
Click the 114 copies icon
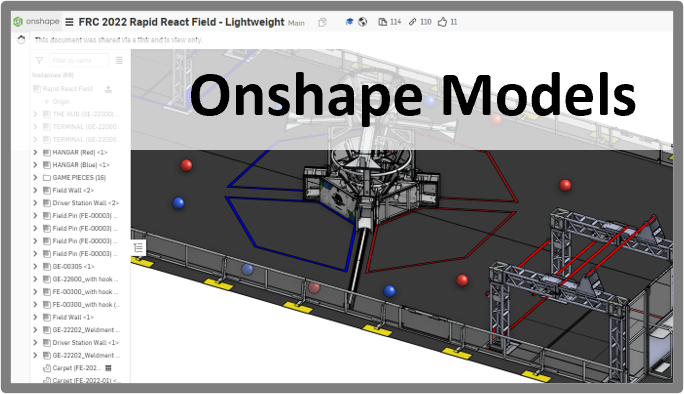(x=382, y=22)
